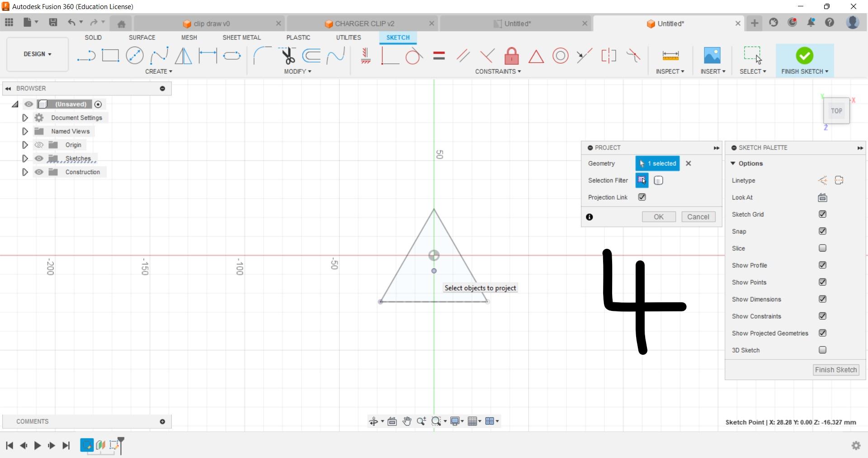Open the CHARGER CLIP v2 document tab
The image size is (868, 458).
(x=364, y=23)
